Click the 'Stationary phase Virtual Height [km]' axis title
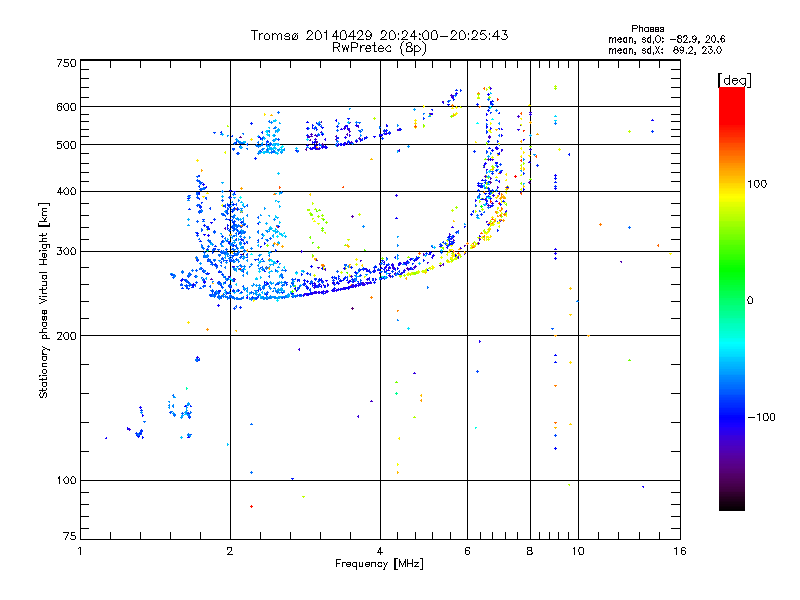800x600 pixels. [44, 300]
